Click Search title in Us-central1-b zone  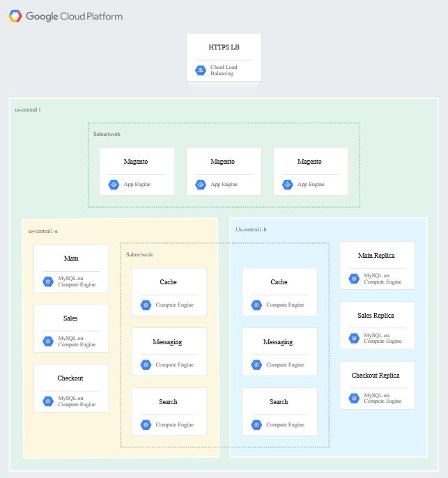(x=279, y=402)
